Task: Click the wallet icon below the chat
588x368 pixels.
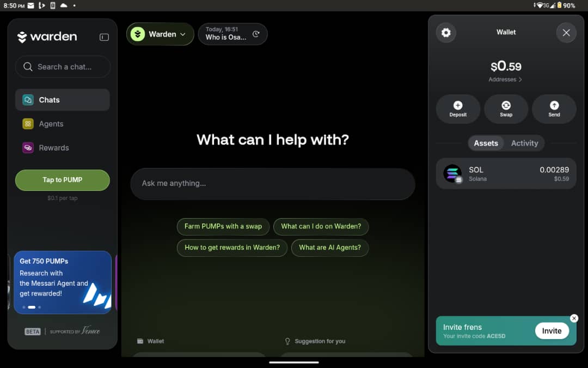Action: click(140, 341)
